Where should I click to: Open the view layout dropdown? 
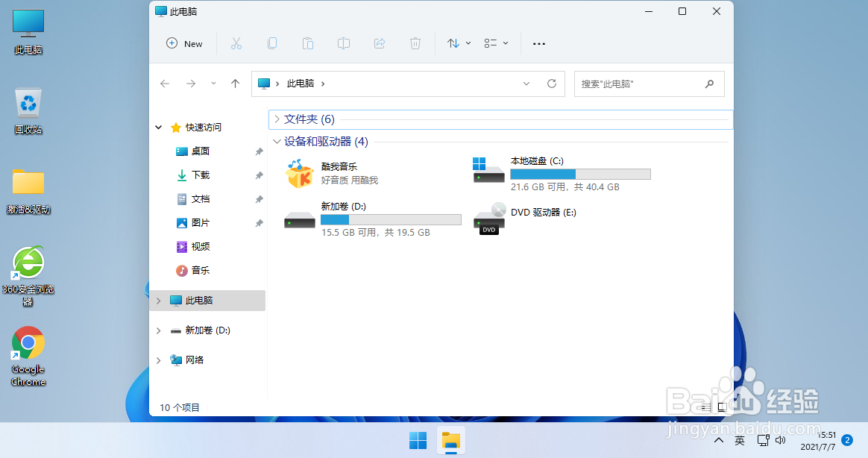pos(495,43)
